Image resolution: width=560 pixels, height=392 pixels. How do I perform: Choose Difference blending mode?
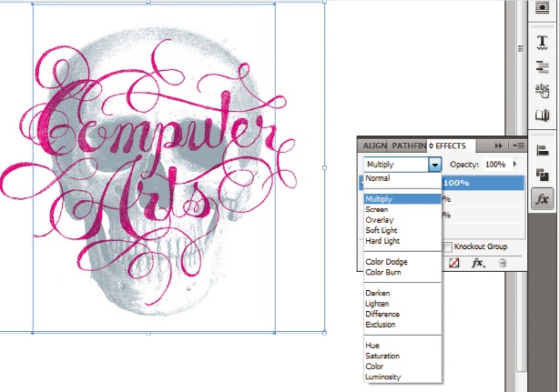click(402, 314)
